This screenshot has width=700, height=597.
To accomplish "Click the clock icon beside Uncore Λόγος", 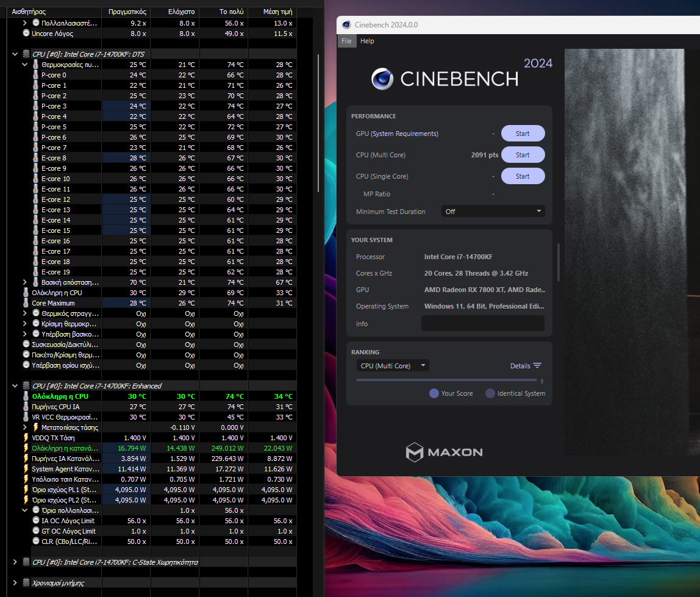I will coord(26,34).
